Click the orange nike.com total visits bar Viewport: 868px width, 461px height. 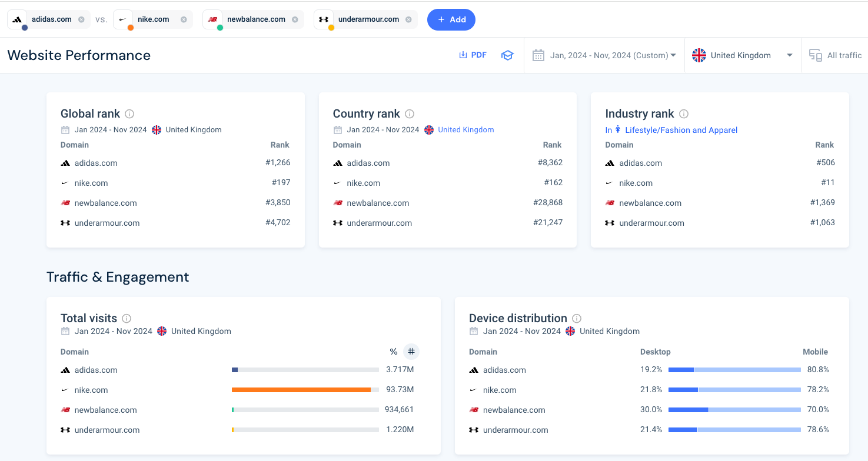[x=301, y=390]
